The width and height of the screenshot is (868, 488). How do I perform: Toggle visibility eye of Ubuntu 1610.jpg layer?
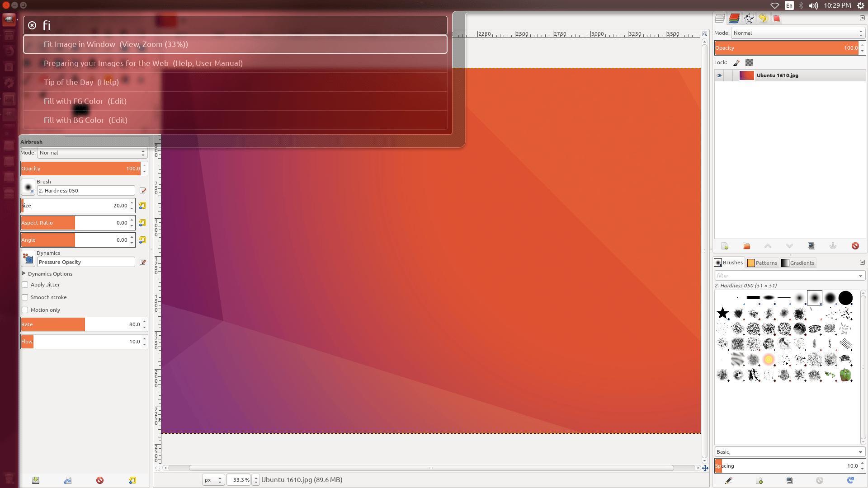point(719,75)
